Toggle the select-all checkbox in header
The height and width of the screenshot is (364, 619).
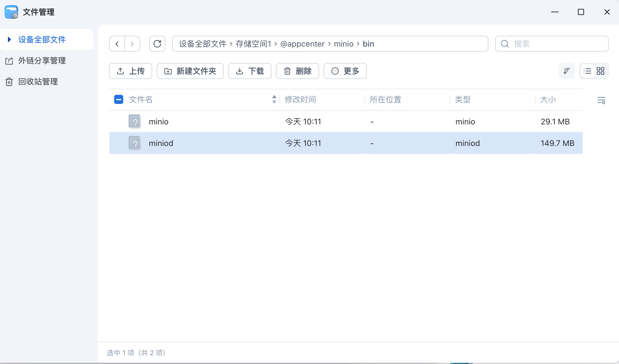pyautogui.click(x=119, y=99)
